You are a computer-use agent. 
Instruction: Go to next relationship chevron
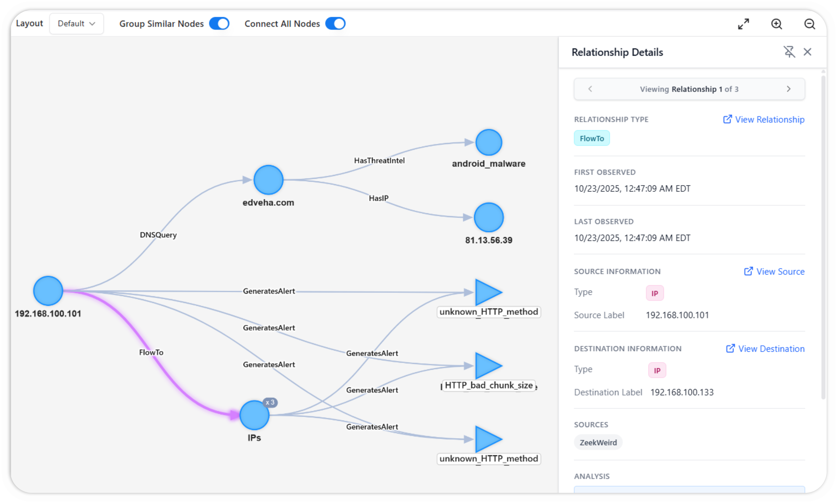pyautogui.click(x=788, y=89)
